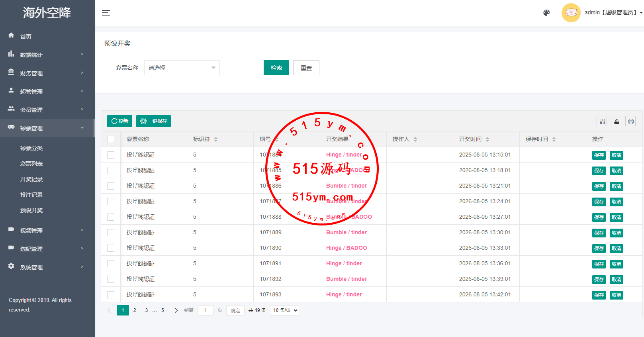The height and width of the screenshot is (337, 644).
Task: Click the table print icon
Action: pyautogui.click(x=631, y=121)
